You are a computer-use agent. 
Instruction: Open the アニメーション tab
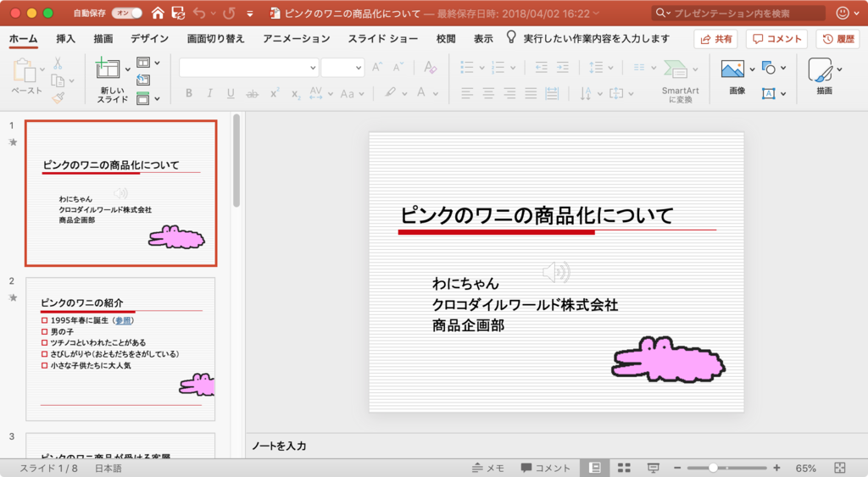(x=296, y=39)
